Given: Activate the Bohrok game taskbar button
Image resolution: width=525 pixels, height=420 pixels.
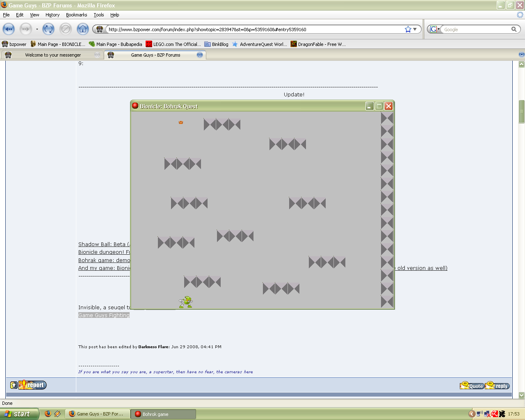Looking at the screenshot, I should coord(163,414).
